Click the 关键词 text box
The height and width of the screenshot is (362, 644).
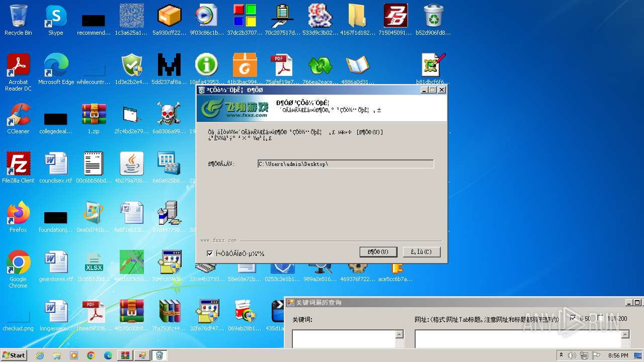[x=344, y=339]
